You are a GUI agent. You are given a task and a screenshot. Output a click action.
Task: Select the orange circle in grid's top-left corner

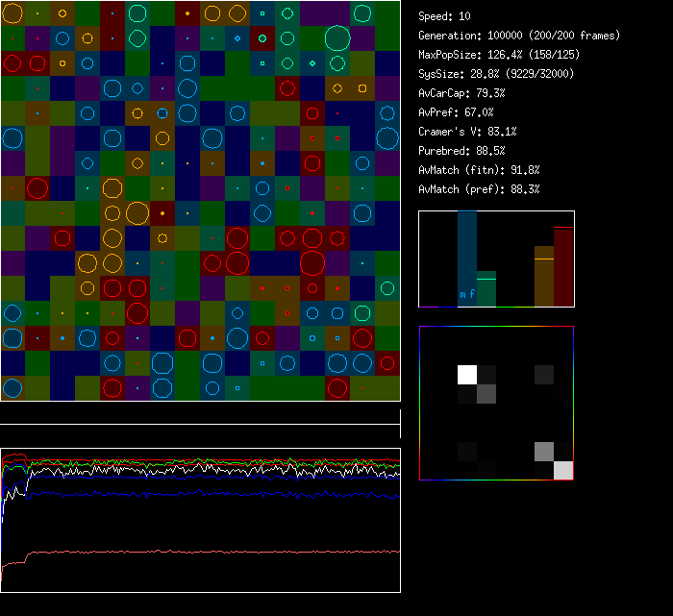click(12, 13)
